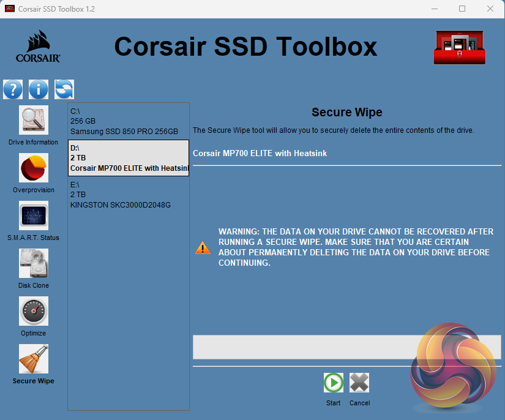Select the D:\ Corsair MP700 ELITE drive

[x=128, y=158]
